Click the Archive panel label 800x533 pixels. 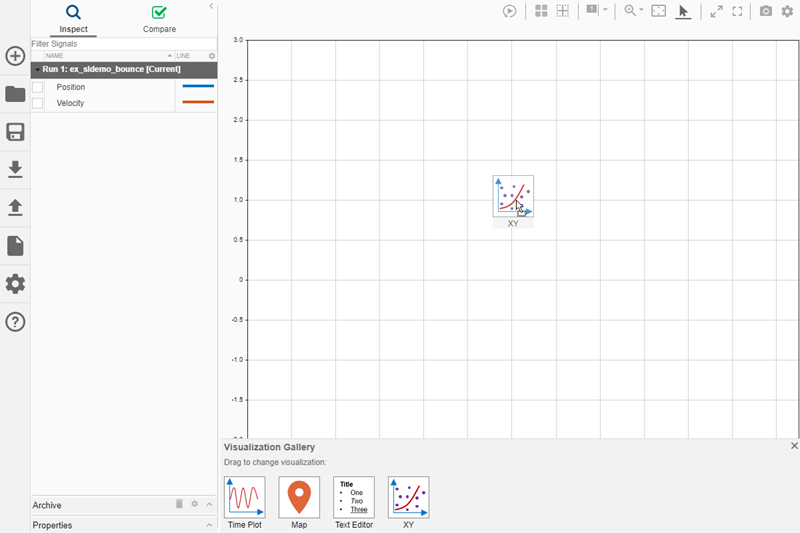[x=47, y=505]
